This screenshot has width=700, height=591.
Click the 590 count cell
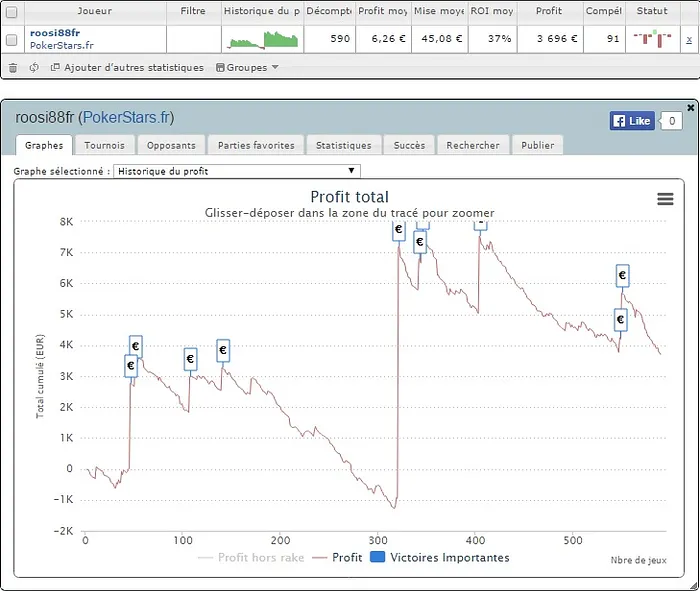pos(330,39)
